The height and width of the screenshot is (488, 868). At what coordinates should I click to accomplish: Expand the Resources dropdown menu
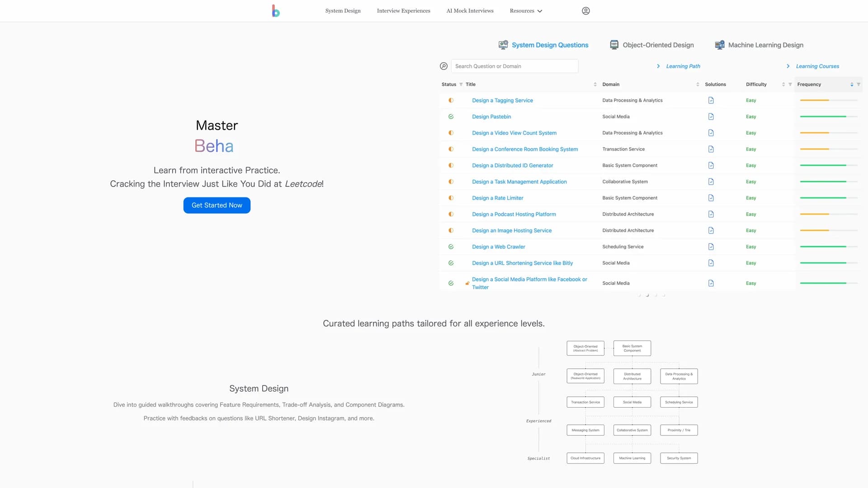(x=526, y=11)
